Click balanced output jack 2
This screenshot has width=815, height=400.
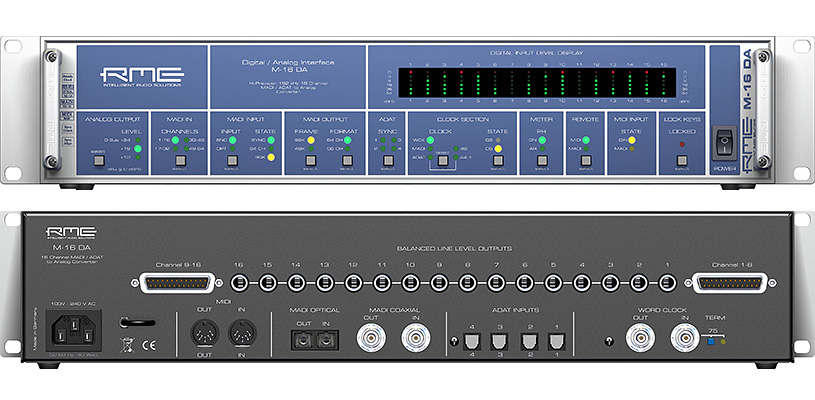[x=639, y=283]
